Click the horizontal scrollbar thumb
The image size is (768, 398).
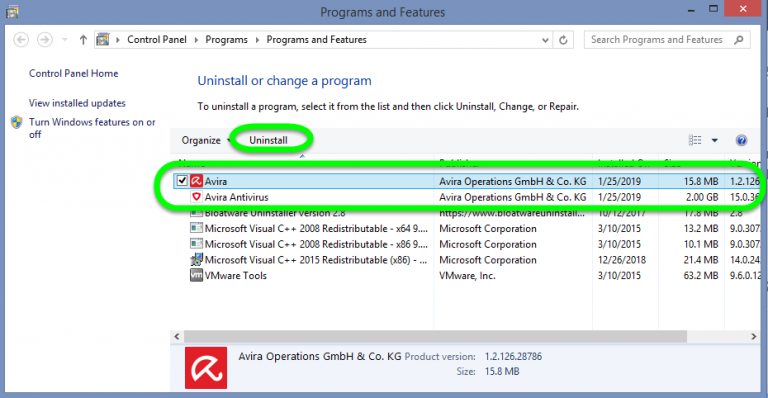pos(435,336)
